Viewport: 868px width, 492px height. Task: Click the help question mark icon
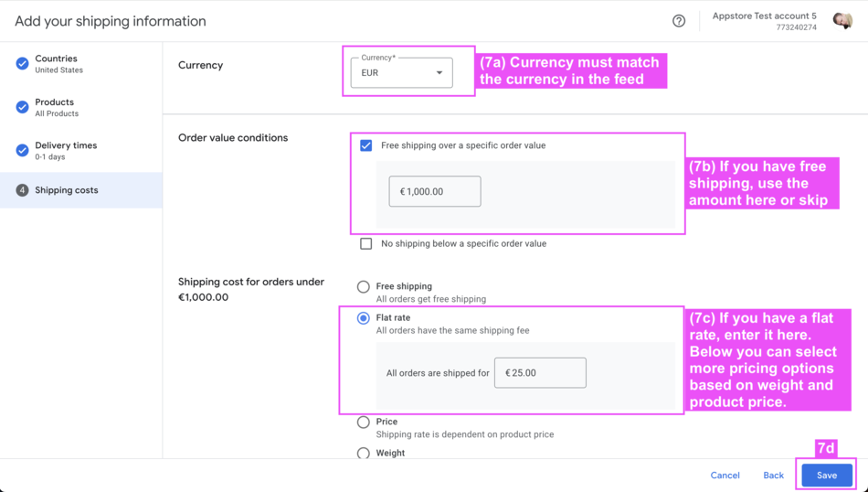[679, 21]
